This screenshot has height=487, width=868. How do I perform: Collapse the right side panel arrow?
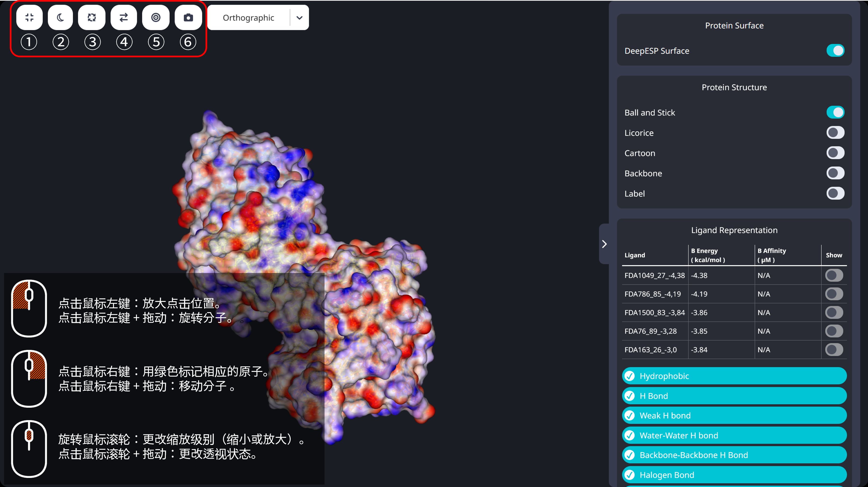point(604,244)
